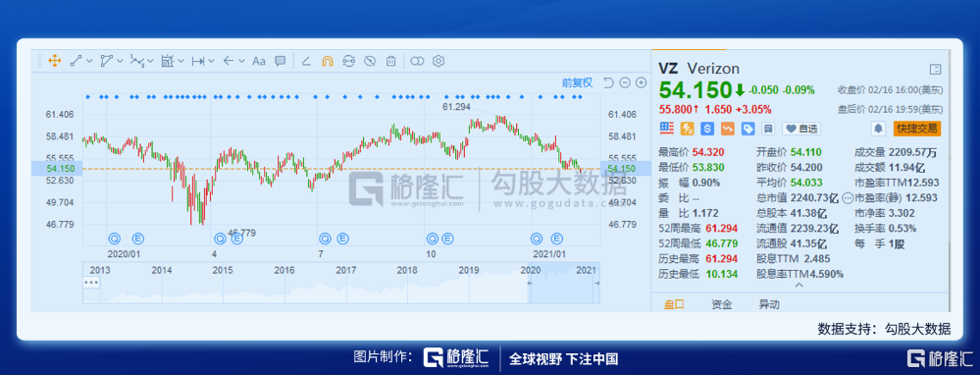Click the orange lightning bolt icon
Image resolution: width=980 pixels, height=375 pixels.
(688, 129)
